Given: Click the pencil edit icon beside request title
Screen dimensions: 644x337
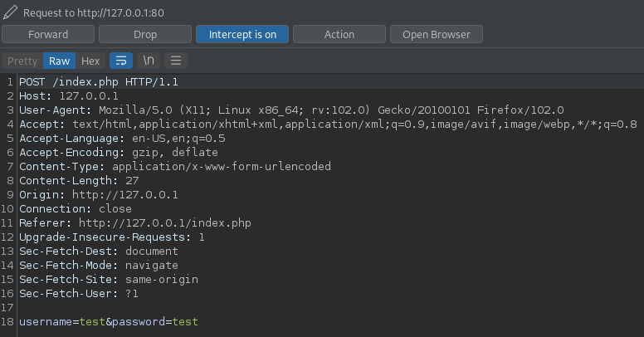Looking at the screenshot, I should click(10, 13).
